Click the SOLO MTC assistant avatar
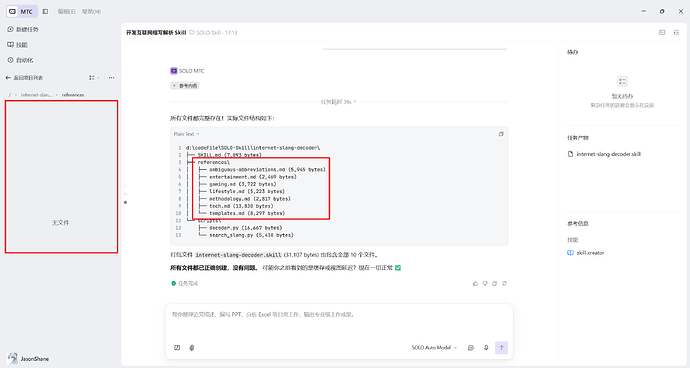The height and width of the screenshot is (368, 690). click(174, 71)
